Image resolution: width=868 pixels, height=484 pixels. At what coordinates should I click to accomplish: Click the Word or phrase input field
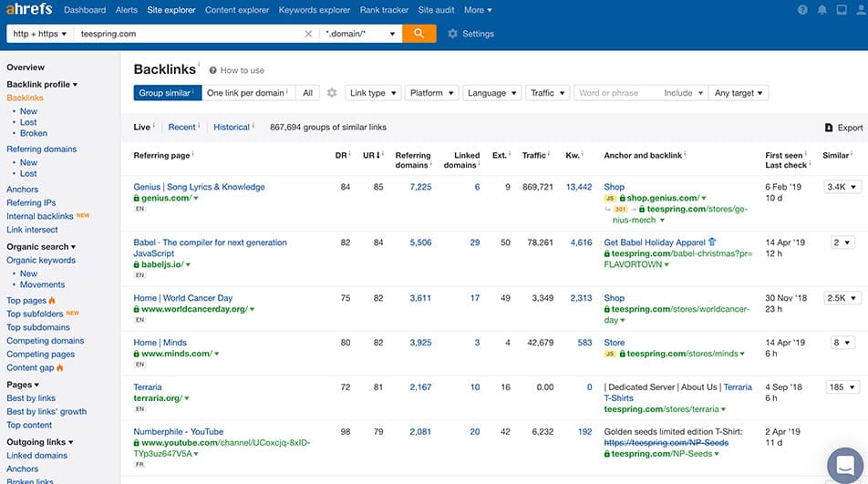616,93
